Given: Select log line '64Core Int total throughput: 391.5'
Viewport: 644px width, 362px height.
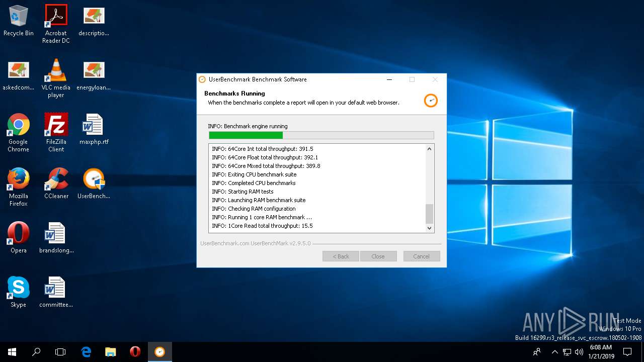Looking at the screenshot, I should click(263, 149).
